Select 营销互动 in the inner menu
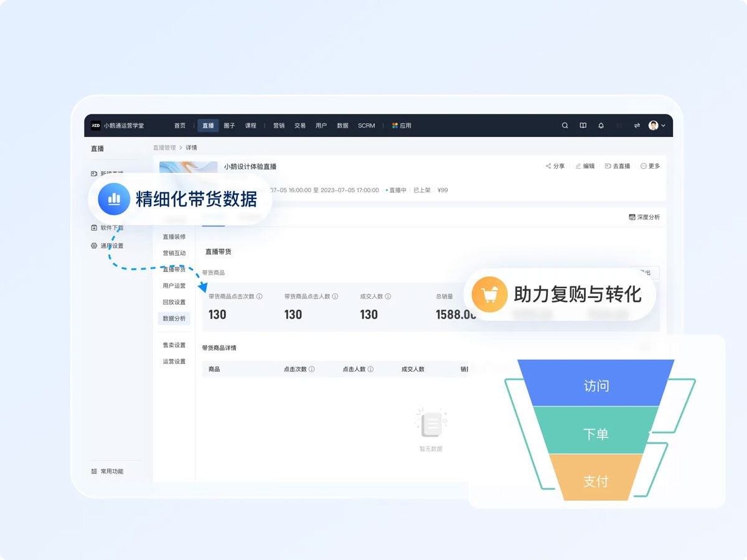Image resolution: width=747 pixels, height=560 pixels. (x=174, y=253)
